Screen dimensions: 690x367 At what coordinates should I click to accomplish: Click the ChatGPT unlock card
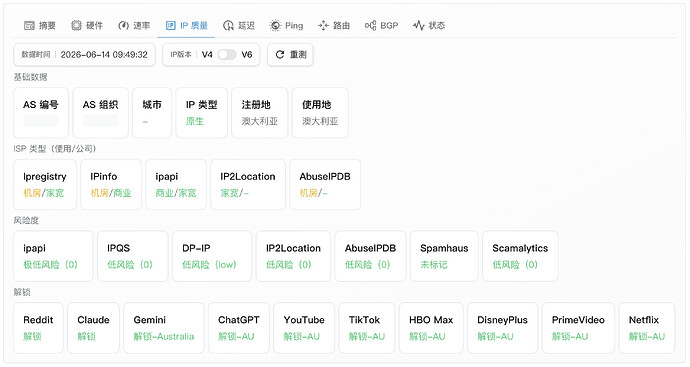point(239,328)
